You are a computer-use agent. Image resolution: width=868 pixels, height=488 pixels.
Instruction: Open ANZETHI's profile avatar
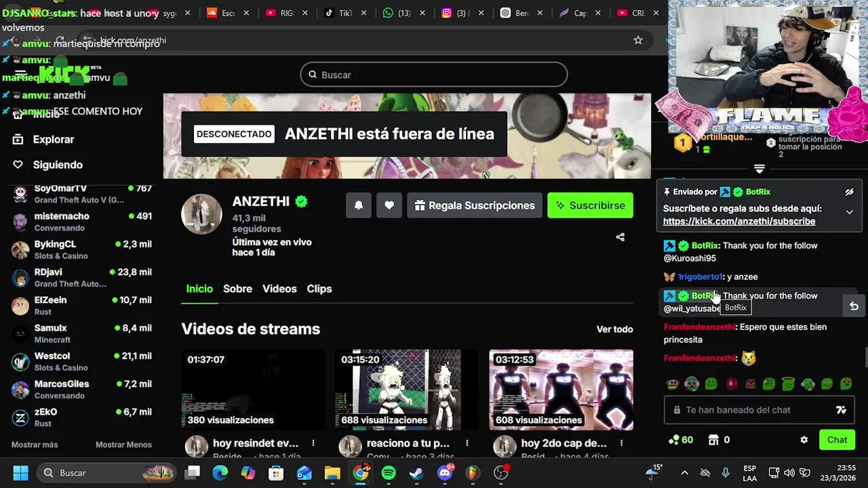coord(201,214)
